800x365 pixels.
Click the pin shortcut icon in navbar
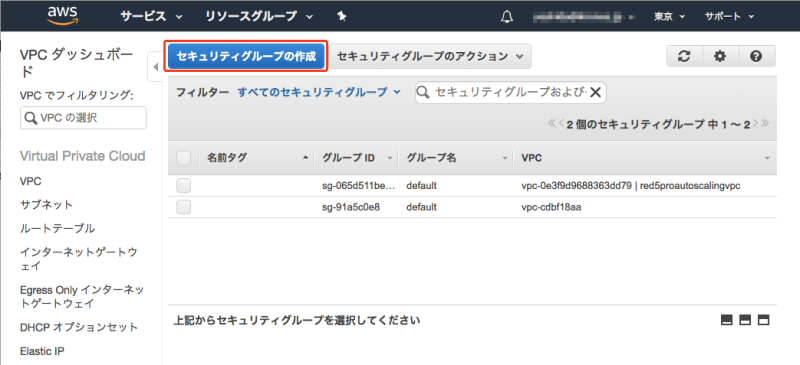click(x=342, y=16)
